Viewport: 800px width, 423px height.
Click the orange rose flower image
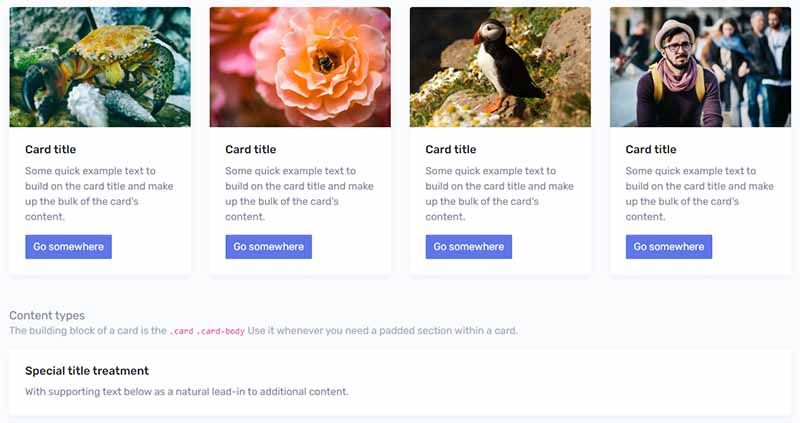(x=300, y=67)
